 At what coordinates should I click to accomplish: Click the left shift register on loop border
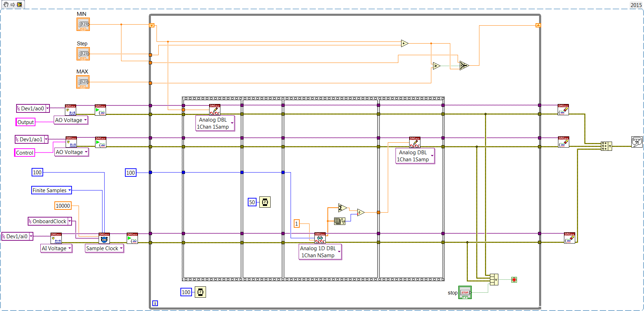pos(152,25)
